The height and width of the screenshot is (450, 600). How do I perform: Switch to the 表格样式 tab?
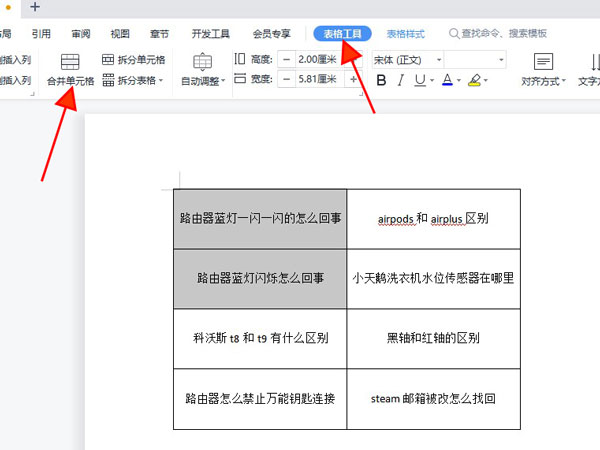[x=405, y=33]
